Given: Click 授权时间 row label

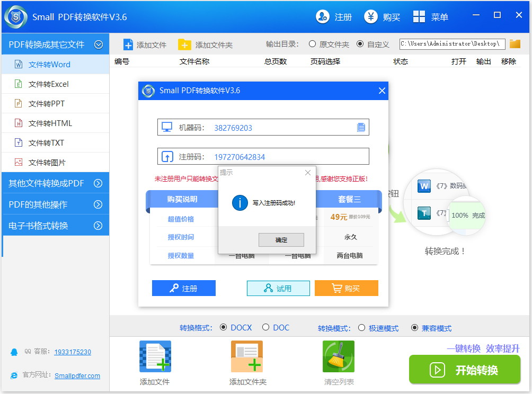Looking at the screenshot, I should click(x=181, y=237).
